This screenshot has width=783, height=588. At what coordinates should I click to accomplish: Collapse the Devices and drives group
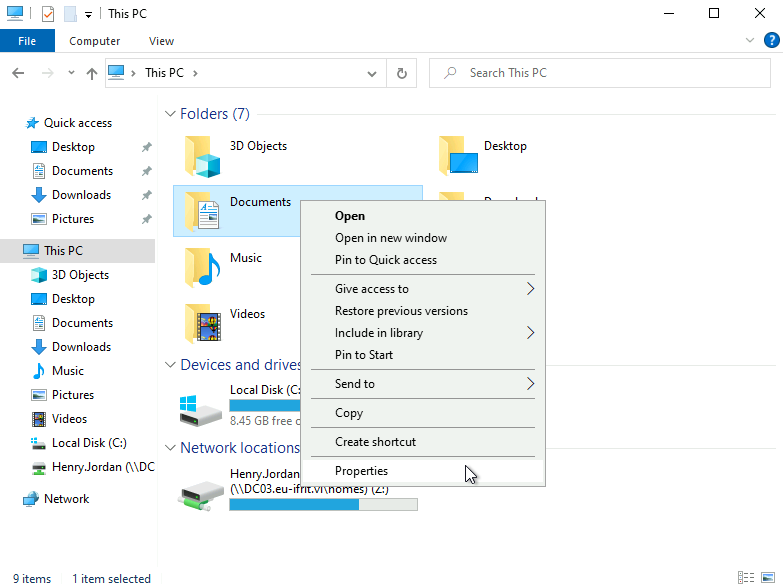pos(170,365)
